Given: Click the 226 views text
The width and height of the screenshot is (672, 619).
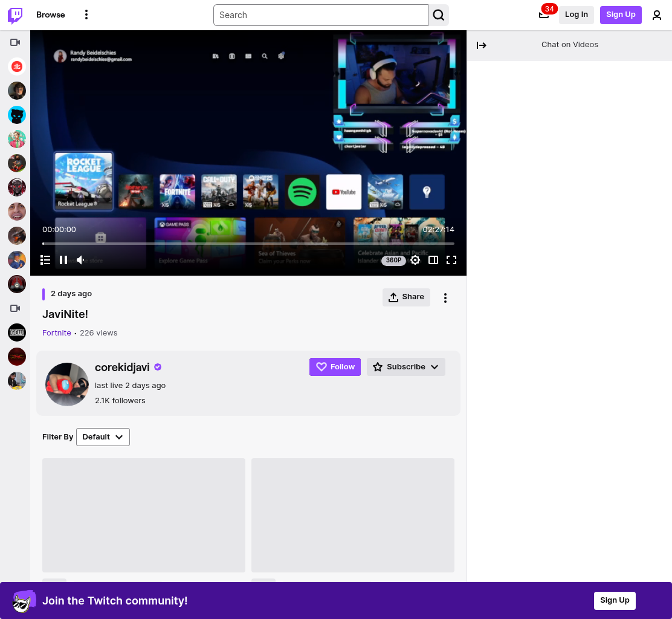Looking at the screenshot, I should (x=99, y=332).
